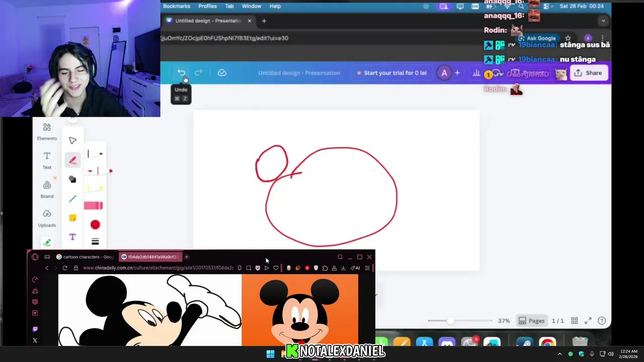Image resolution: width=644 pixels, height=362 pixels.
Task: Click the zoom slider handle
Action: pos(450,321)
